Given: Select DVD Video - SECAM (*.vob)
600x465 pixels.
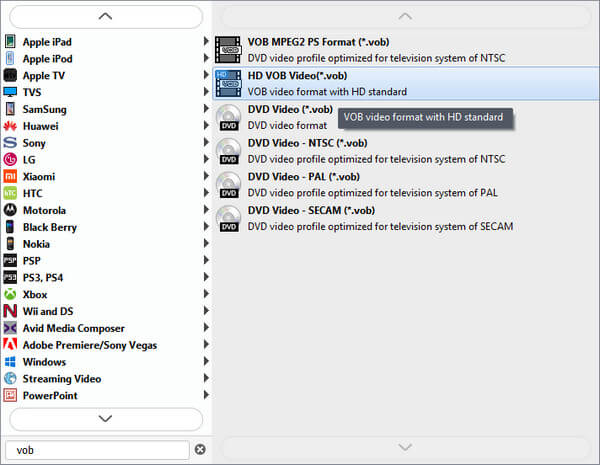Looking at the screenshot, I should point(406,218).
